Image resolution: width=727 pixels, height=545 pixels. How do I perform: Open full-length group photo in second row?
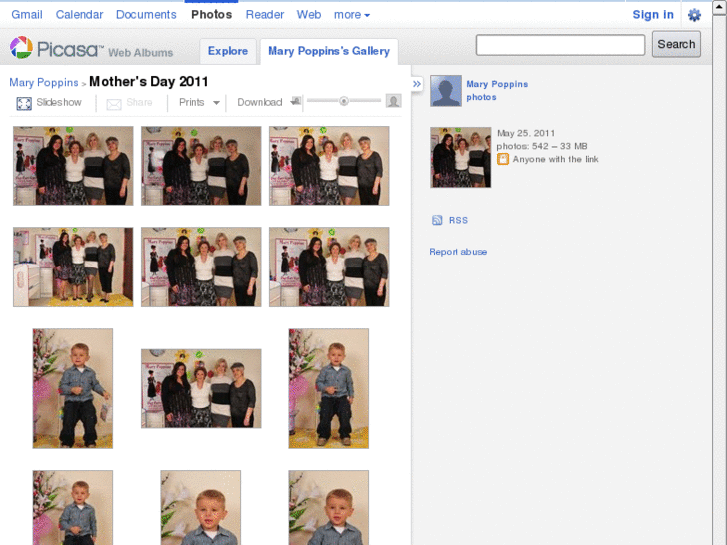coord(73,267)
